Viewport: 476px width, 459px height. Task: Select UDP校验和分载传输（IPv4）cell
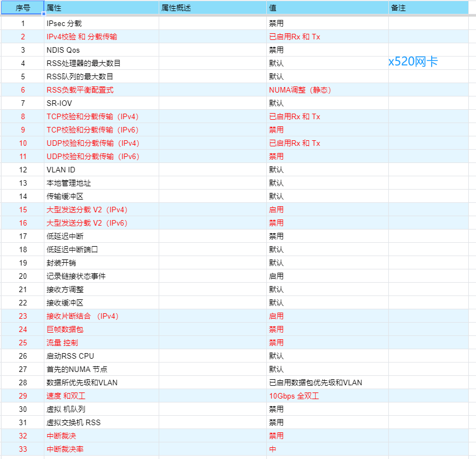coord(102,143)
